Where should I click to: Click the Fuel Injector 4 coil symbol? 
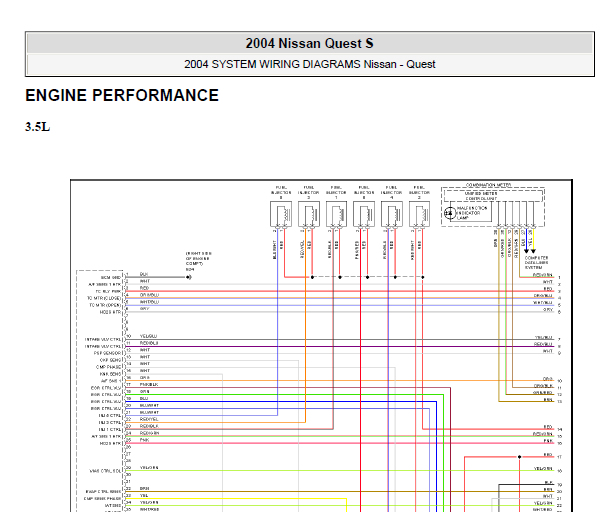[x=392, y=214]
